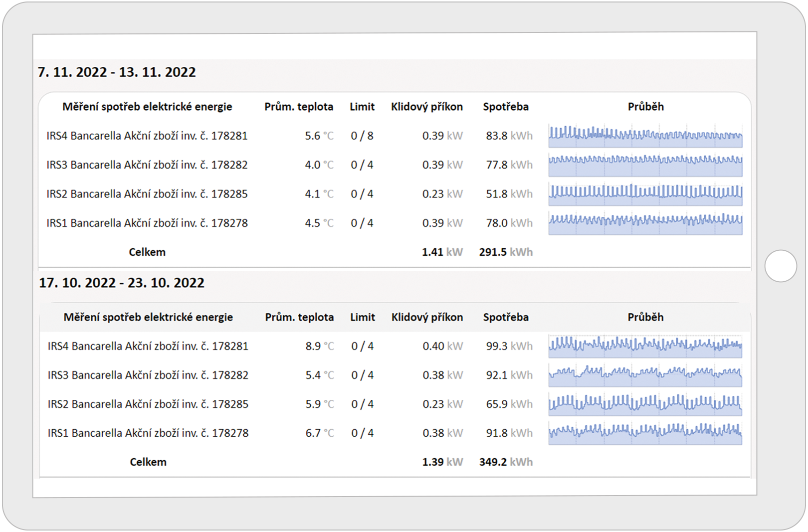Open the IRS2 sparkline chart for November week
The width and height of the screenshot is (808, 532).
click(x=645, y=194)
